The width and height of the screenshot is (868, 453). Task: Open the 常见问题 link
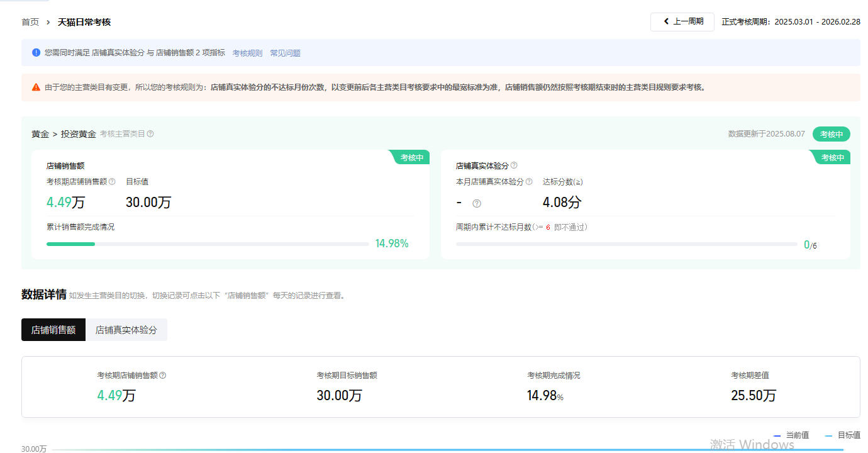pos(285,53)
